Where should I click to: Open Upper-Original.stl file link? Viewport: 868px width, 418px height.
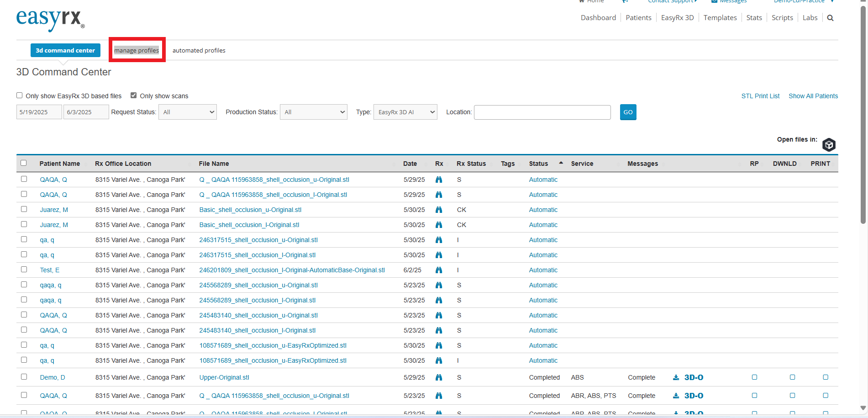(x=224, y=377)
